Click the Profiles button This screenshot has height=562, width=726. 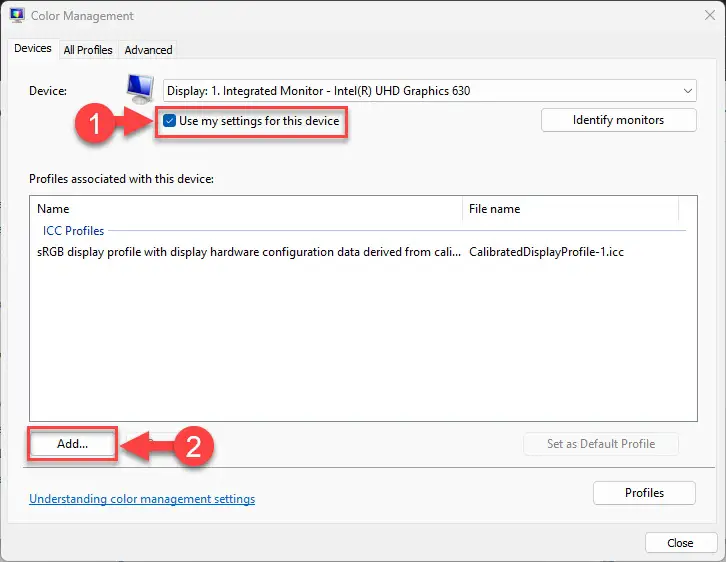(x=644, y=493)
